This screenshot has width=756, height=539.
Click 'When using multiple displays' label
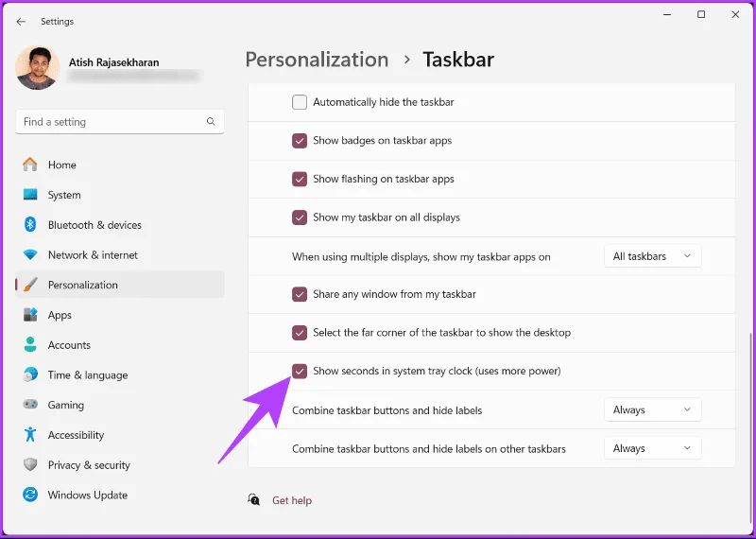(x=421, y=256)
